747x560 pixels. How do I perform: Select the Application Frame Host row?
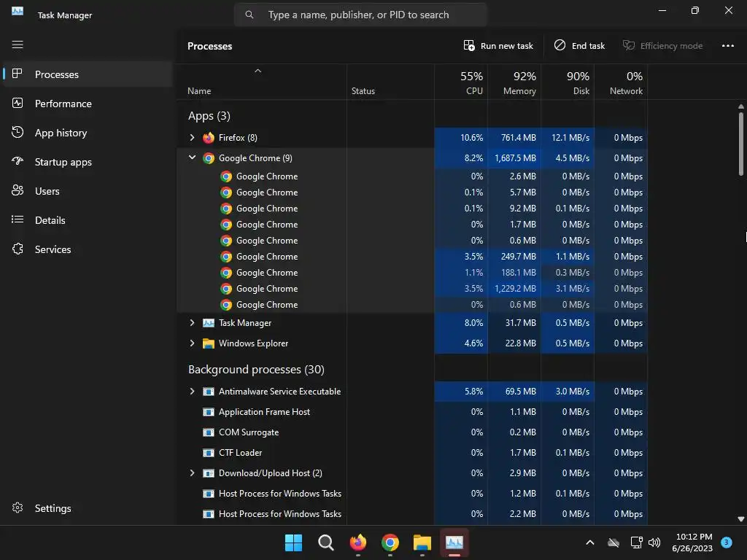coord(412,412)
